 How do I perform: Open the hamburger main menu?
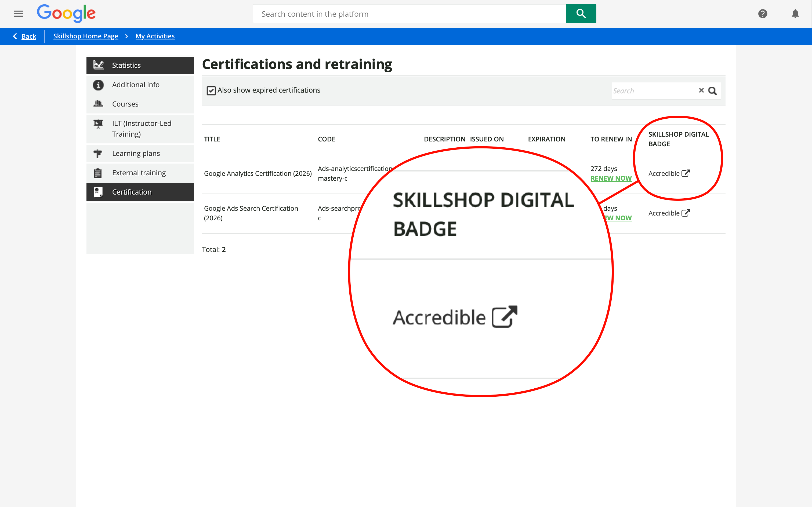[x=18, y=14]
